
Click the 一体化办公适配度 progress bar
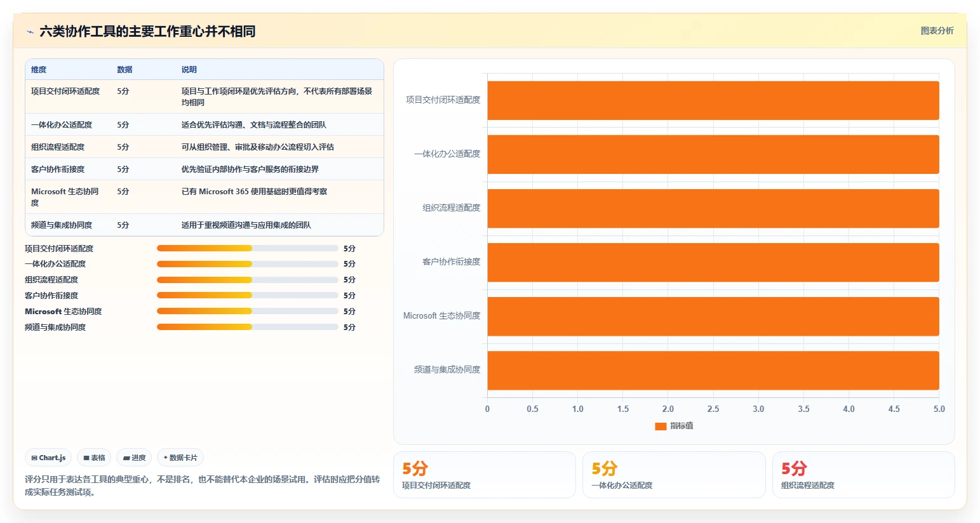point(248,263)
